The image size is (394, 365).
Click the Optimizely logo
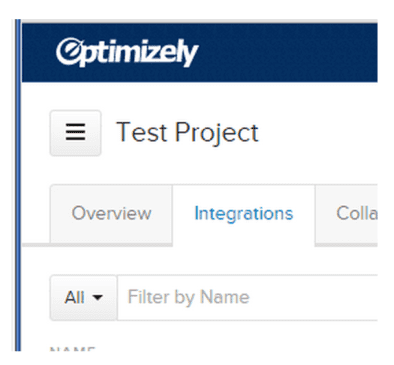point(127,53)
